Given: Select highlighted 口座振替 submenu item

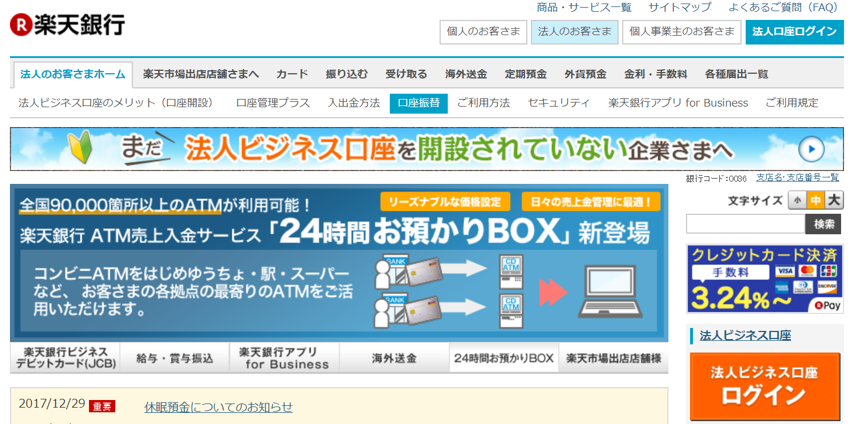Looking at the screenshot, I should click(418, 103).
